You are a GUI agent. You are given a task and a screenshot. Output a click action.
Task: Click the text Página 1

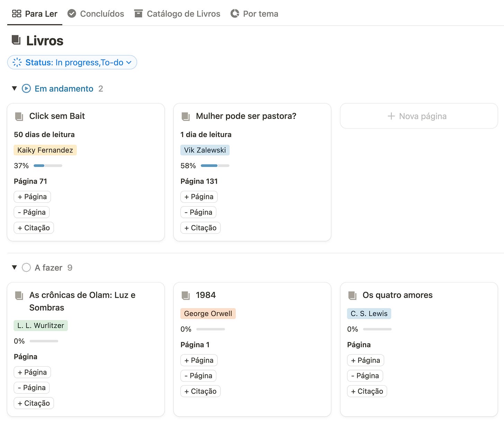point(195,345)
